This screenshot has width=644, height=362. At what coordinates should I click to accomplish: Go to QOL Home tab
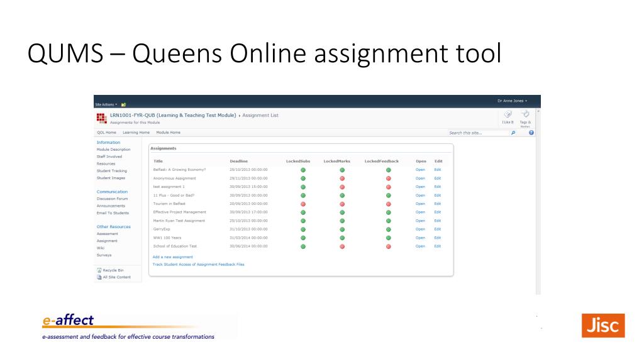(x=106, y=133)
